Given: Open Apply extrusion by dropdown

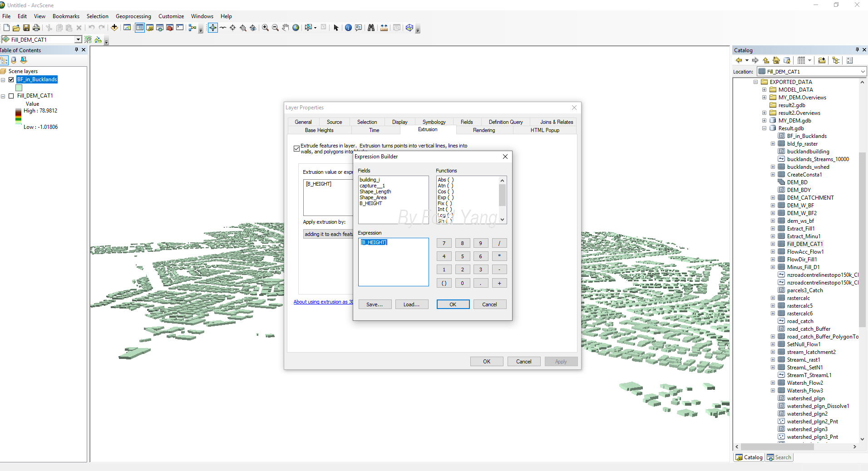Looking at the screenshot, I should pos(328,234).
